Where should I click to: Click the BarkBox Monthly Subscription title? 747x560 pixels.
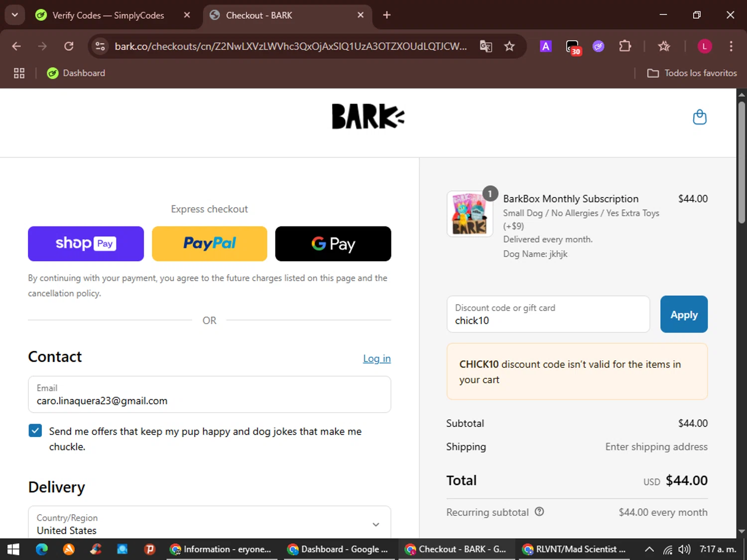tap(571, 199)
